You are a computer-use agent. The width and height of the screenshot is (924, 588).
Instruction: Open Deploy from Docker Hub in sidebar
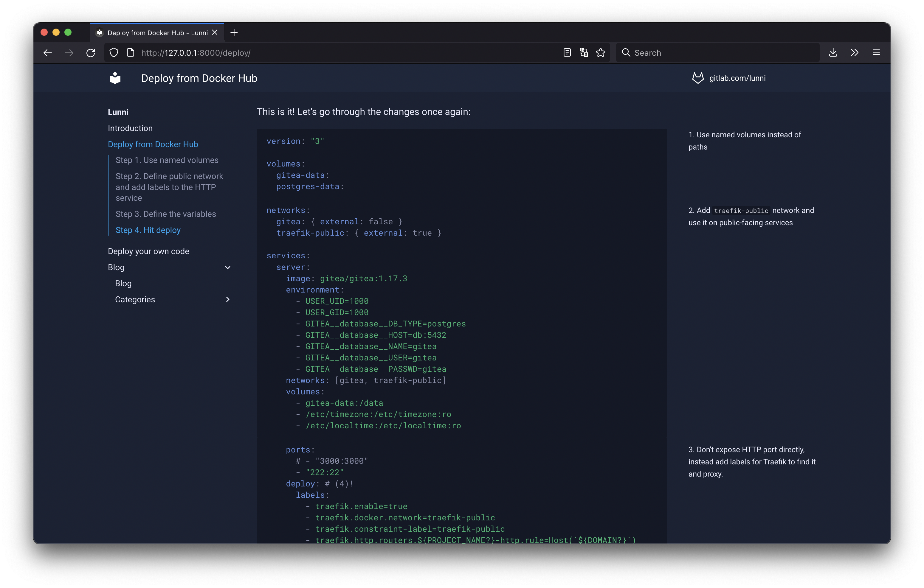153,144
